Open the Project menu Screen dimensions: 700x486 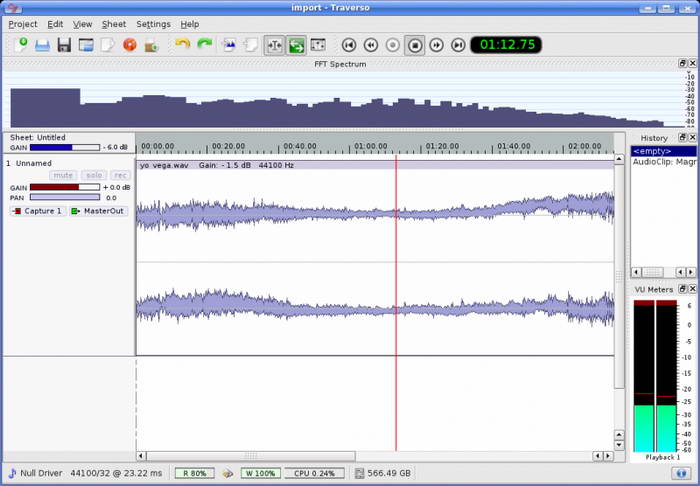point(23,24)
